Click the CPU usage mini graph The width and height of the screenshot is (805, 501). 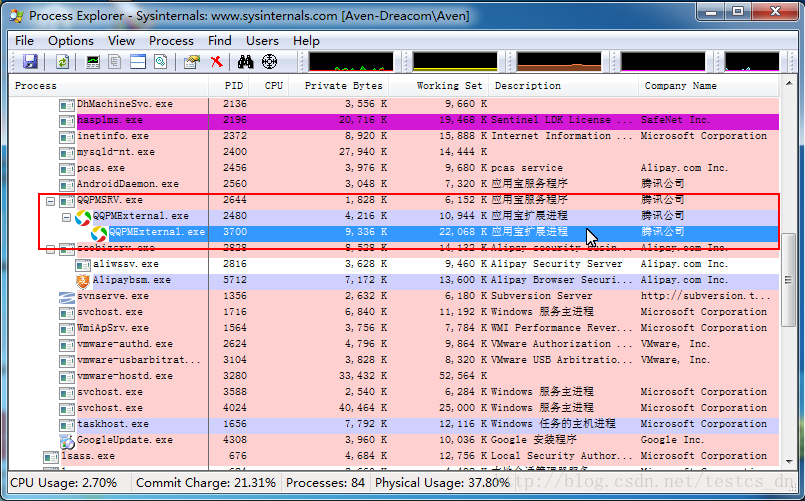pyautogui.click(x=351, y=61)
